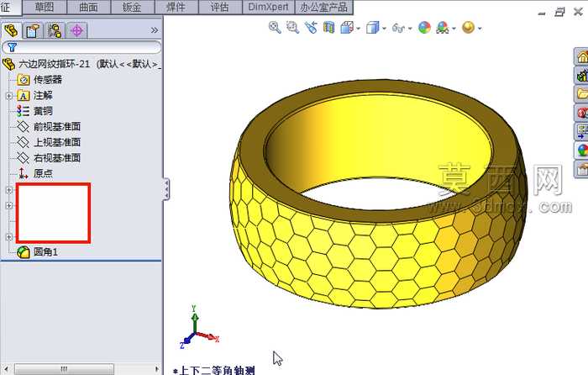Switch to the 焊件 tab
The height and width of the screenshot is (375, 588).
click(176, 7)
